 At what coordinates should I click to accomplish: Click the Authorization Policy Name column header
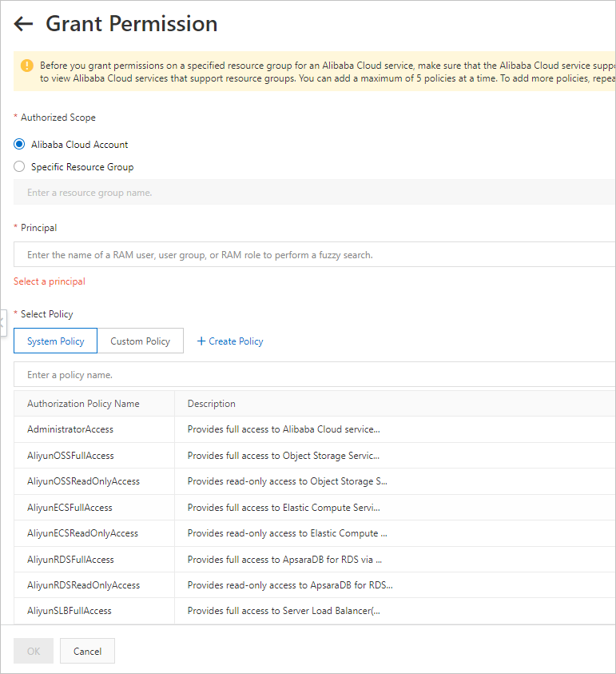click(83, 404)
